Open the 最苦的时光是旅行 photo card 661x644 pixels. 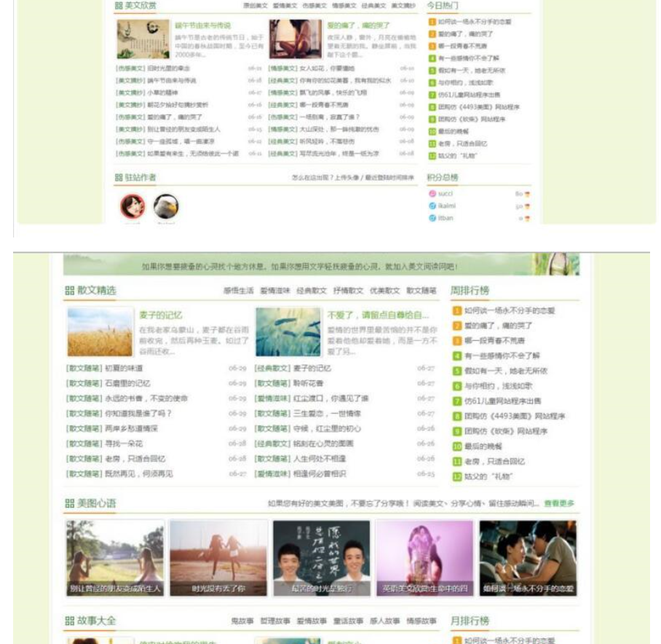[322, 558]
